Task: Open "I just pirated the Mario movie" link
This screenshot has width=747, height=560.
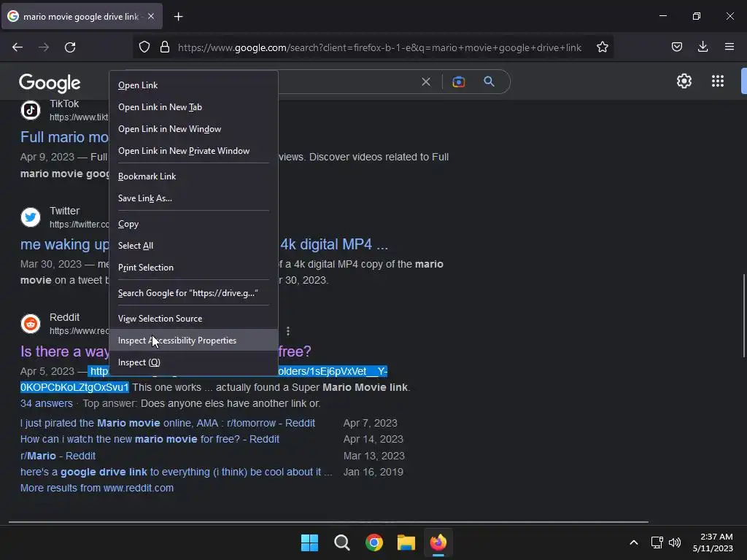Action: pos(167,423)
